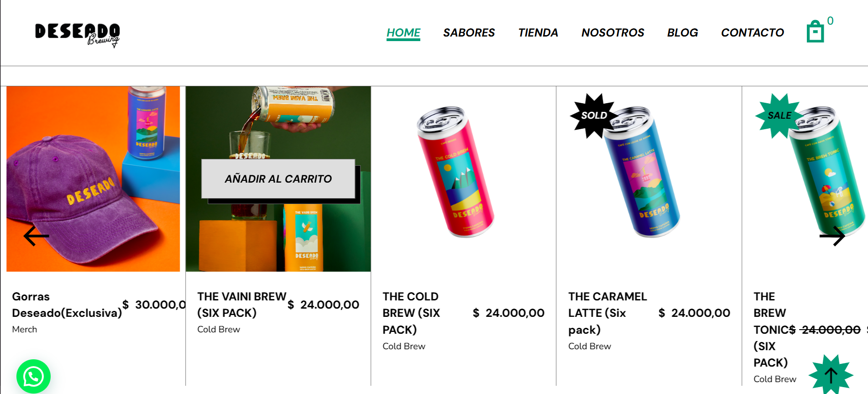This screenshot has height=394, width=868.
Task: Select the purple Deseado cap image
Action: (x=93, y=179)
